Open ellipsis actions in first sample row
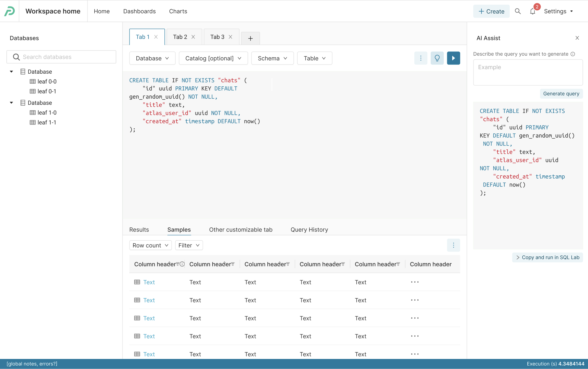Image resolution: width=588 pixels, height=369 pixels. (x=415, y=282)
